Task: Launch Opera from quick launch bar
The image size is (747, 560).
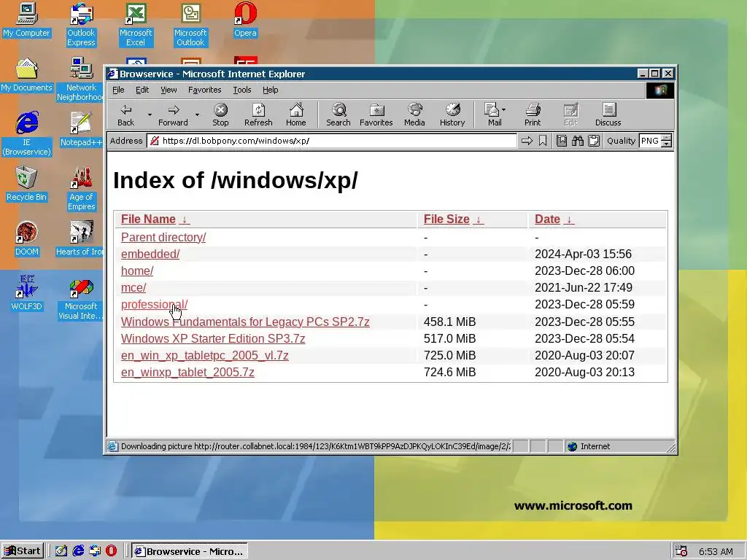Action: 111,551
